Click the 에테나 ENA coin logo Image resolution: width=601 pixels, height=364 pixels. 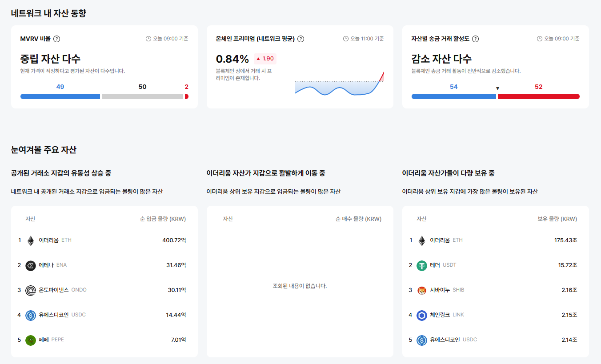click(x=31, y=265)
